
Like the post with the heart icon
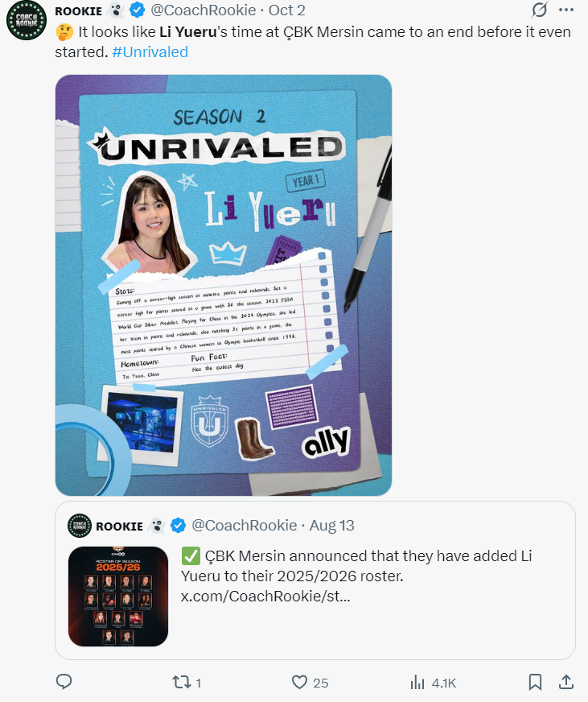click(299, 683)
